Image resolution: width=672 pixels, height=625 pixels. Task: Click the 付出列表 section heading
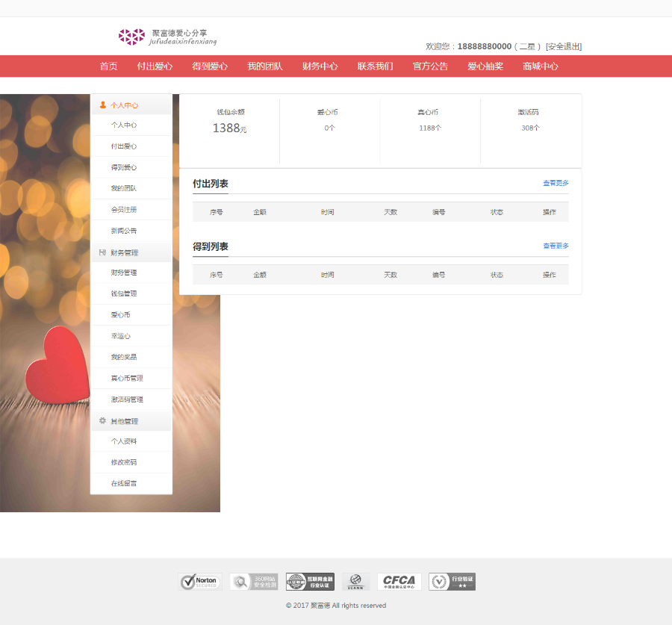(211, 184)
